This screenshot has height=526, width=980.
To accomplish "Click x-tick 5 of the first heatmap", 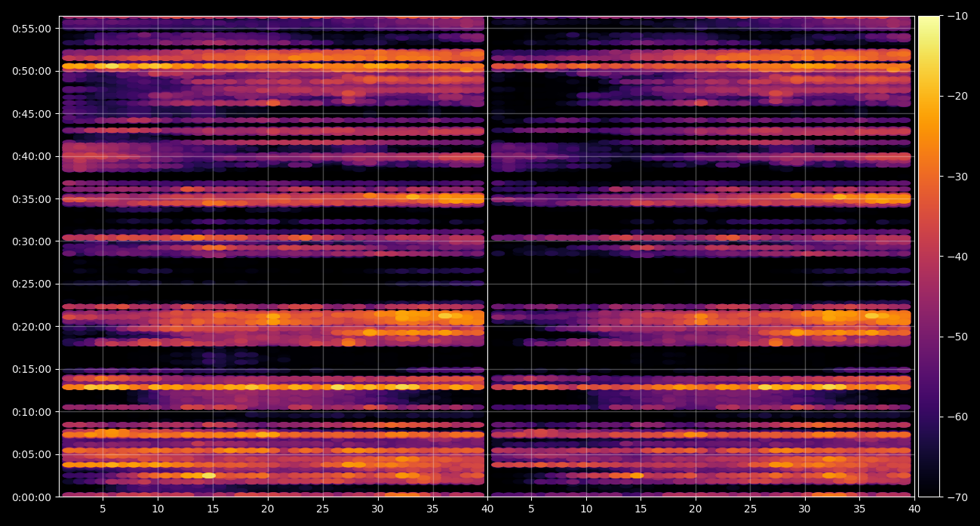I will coord(103,509).
